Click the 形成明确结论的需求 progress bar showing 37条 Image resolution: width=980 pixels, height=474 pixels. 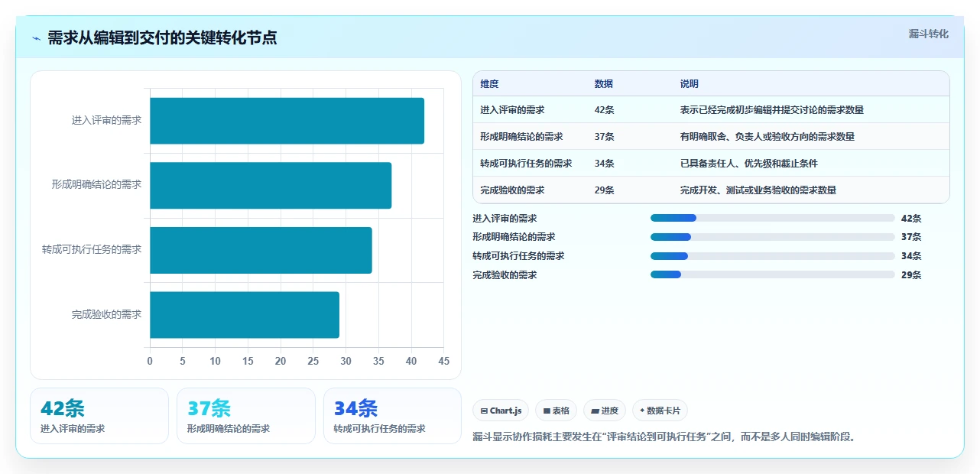click(x=772, y=237)
